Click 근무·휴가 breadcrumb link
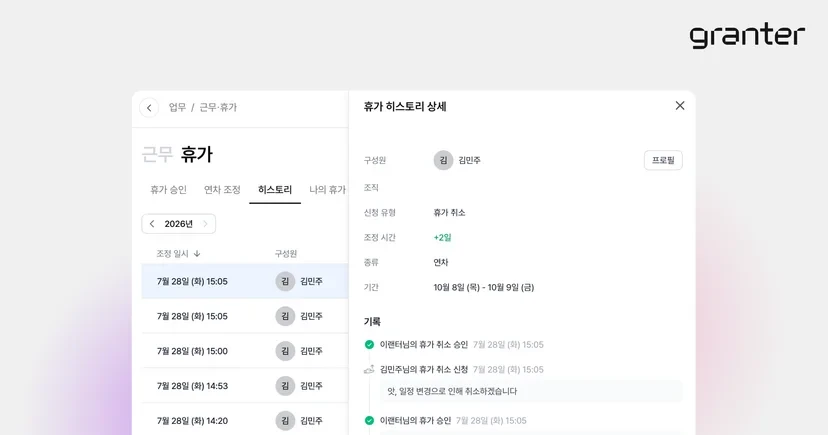The height and width of the screenshot is (435, 828). 218,108
